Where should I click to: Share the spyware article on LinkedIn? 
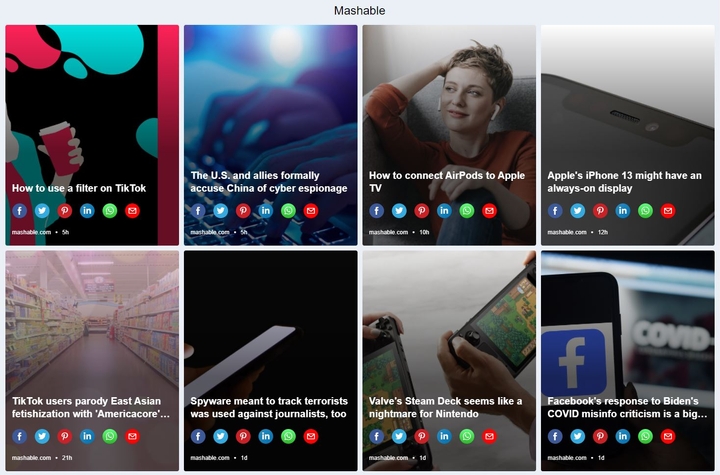[x=266, y=436]
